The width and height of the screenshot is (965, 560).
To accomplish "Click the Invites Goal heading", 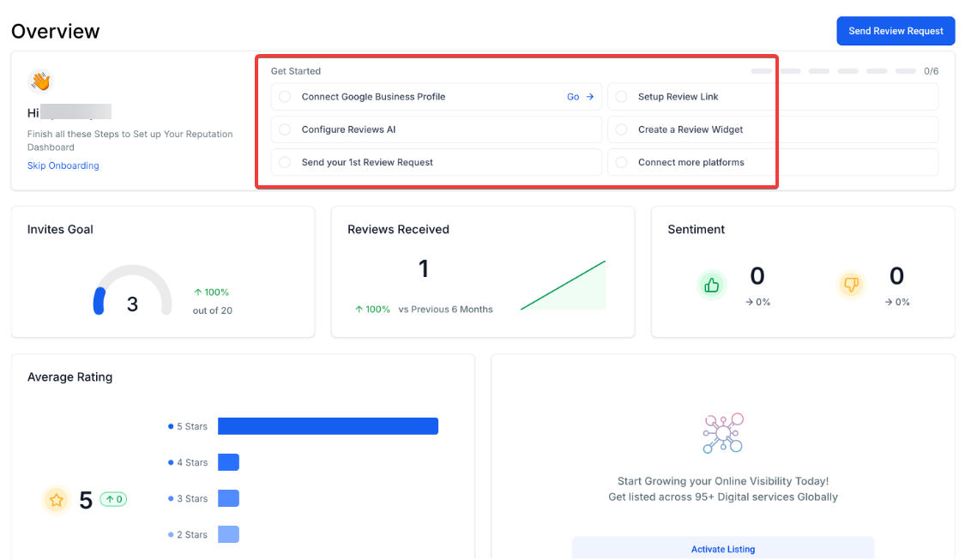I will click(60, 230).
